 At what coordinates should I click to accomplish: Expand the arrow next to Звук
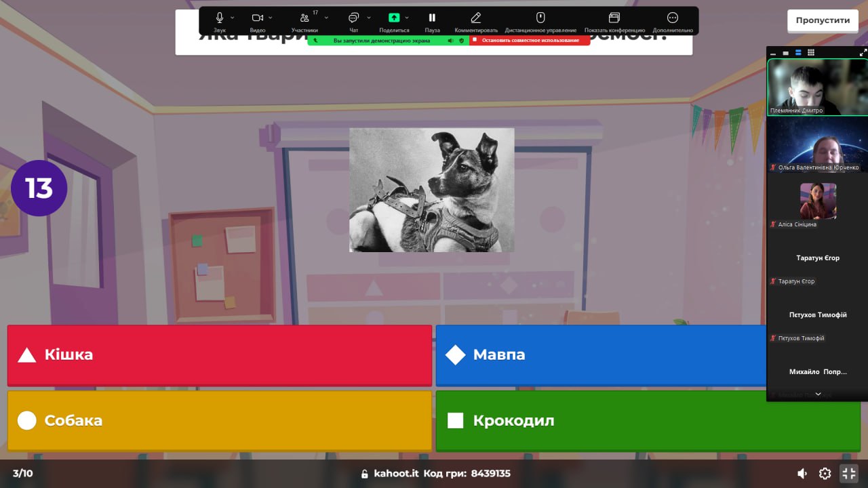[x=233, y=18]
